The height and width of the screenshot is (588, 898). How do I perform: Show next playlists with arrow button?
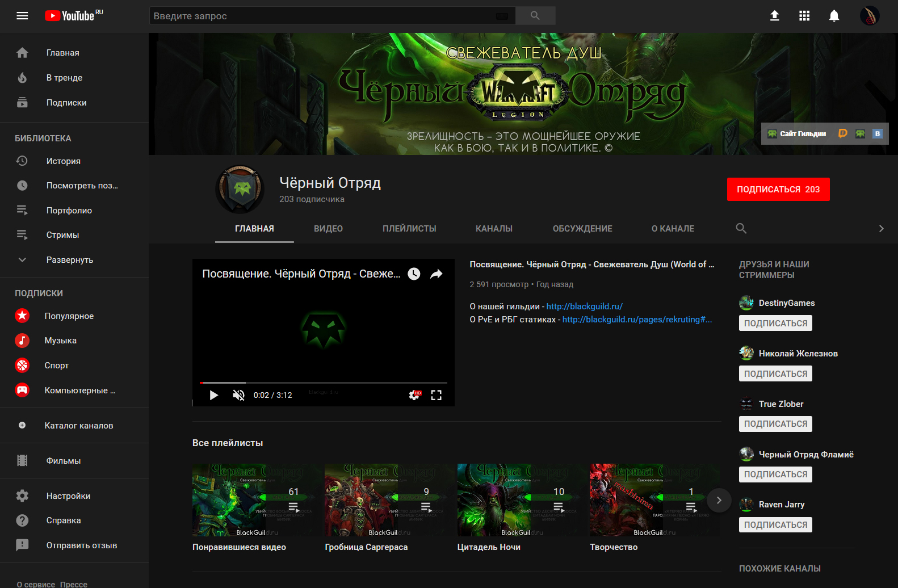(x=719, y=500)
